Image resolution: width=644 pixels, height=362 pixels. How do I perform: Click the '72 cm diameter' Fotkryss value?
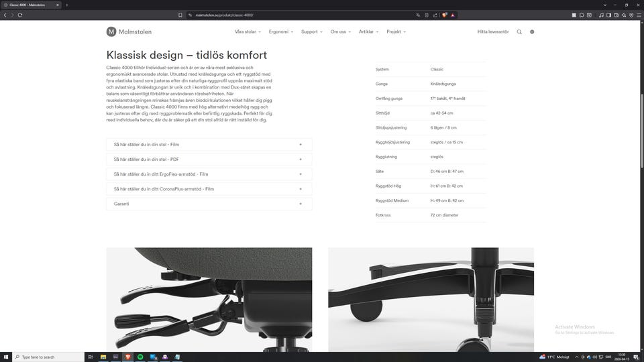pyautogui.click(x=444, y=215)
